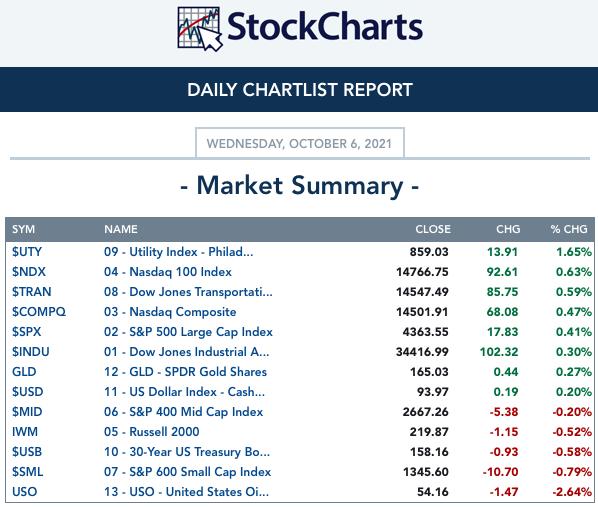
Task: Click the SYM column header
Action: click(x=23, y=229)
